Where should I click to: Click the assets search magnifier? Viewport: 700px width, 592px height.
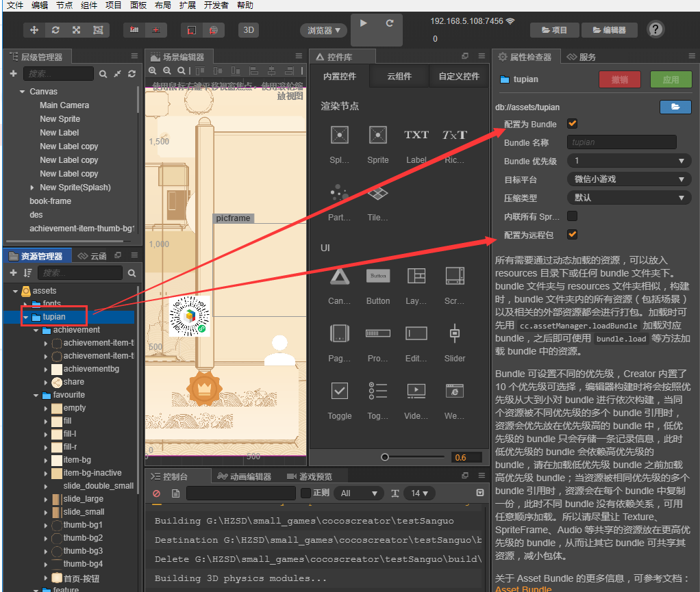[x=132, y=273]
